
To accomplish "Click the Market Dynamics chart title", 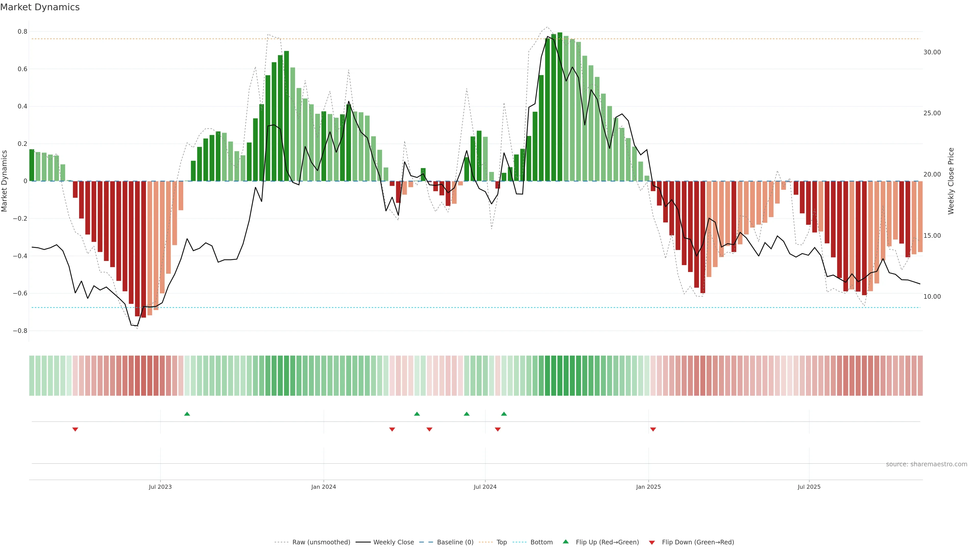I will point(40,7).
